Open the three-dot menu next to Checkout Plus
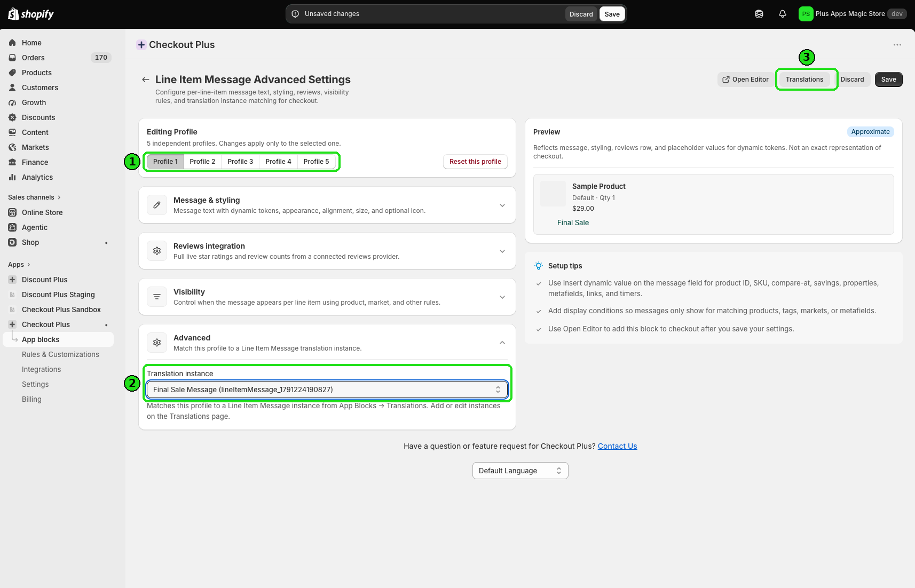This screenshot has height=588, width=915. tap(897, 45)
